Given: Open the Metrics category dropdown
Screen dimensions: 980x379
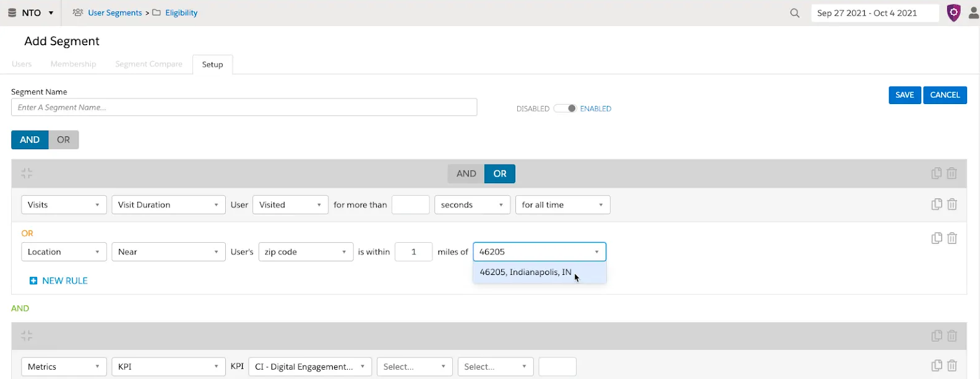Looking at the screenshot, I should pyautogui.click(x=64, y=367).
